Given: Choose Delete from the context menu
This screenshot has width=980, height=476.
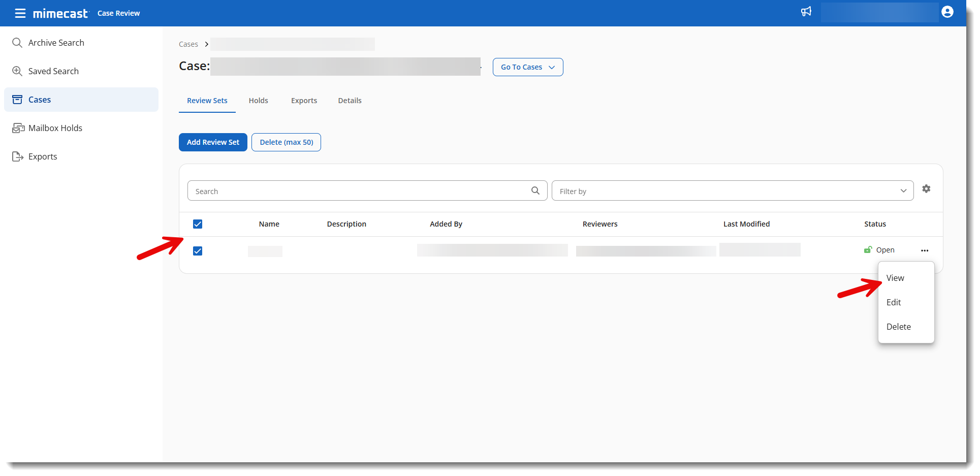Looking at the screenshot, I should pos(898,327).
